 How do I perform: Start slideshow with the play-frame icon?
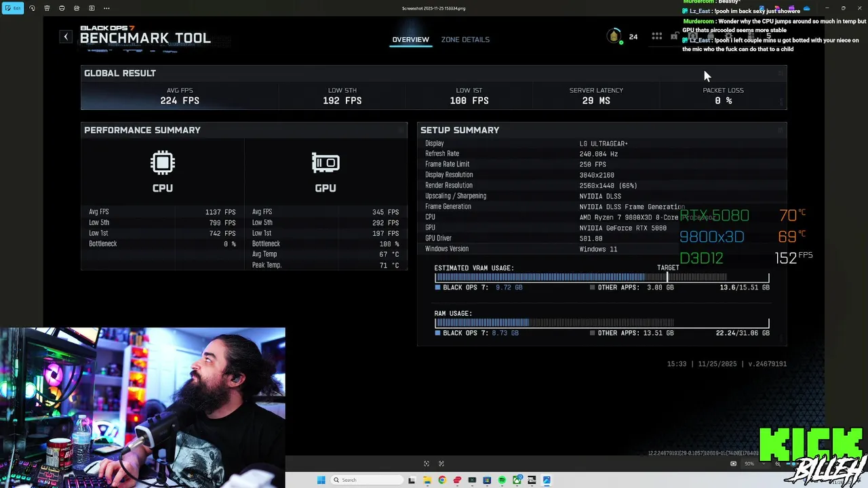pos(92,8)
